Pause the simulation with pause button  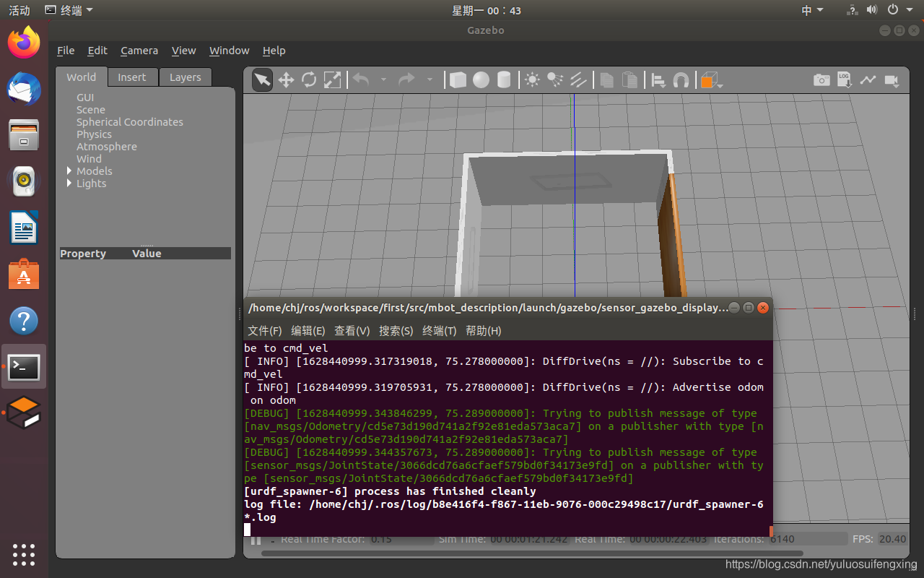point(256,539)
